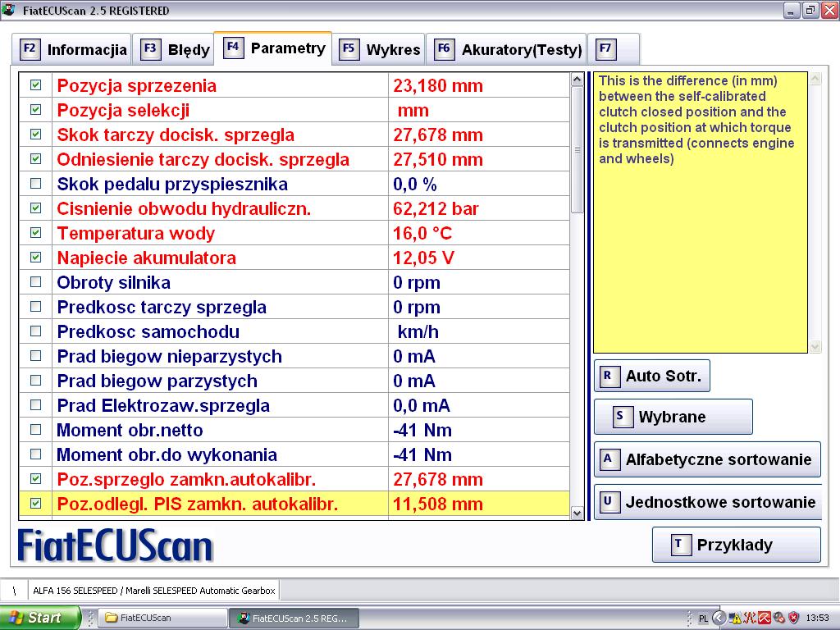Select Skok pedalu przyspiesznika parameter name
The width and height of the screenshot is (840, 630).
(172, 184)
